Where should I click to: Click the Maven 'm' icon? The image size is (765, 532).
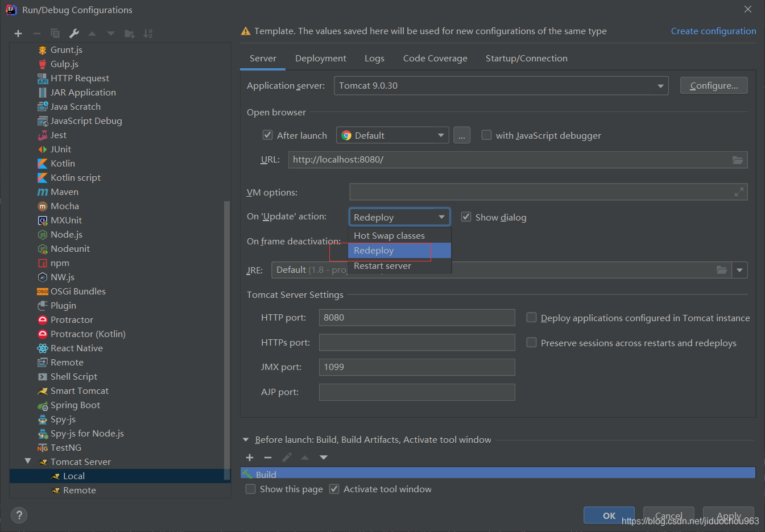pos(43,192)
